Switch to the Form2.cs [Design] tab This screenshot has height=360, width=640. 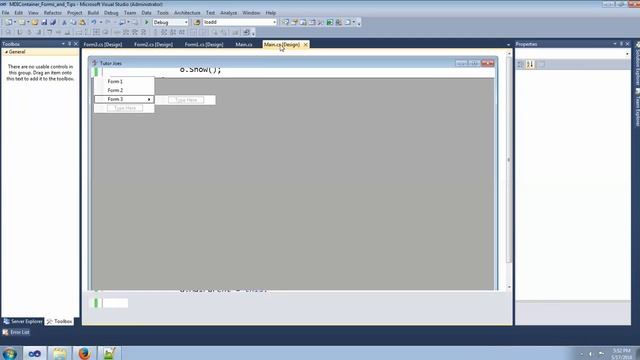(x=153, y=44)
